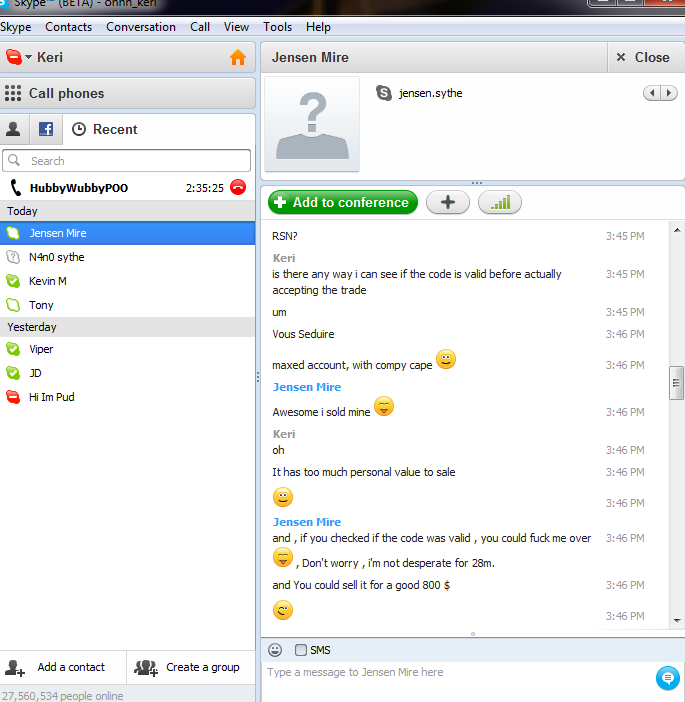Viewport: 685px width, 702px height.
Task: Enable the SMS checkbox
Action: (x=301, y=650)
